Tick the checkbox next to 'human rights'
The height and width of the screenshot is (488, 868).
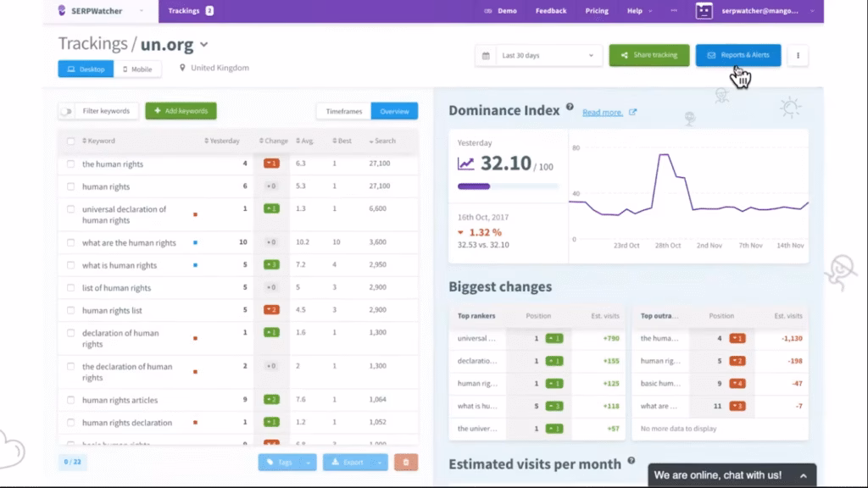point(72,186)
